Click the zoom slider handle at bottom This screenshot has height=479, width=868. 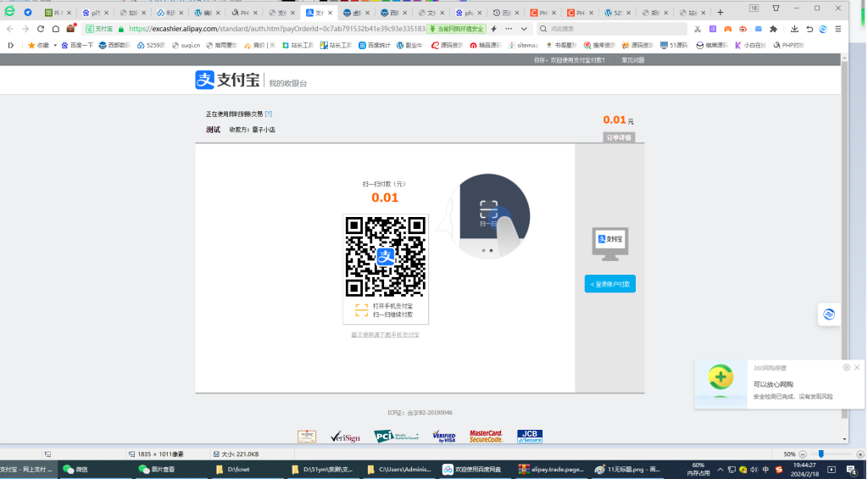tap(821, 454)
